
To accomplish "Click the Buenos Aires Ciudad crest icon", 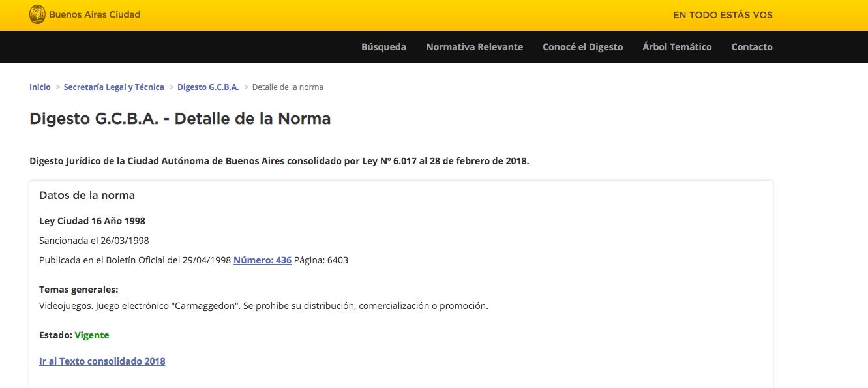I will pos(37,14).
